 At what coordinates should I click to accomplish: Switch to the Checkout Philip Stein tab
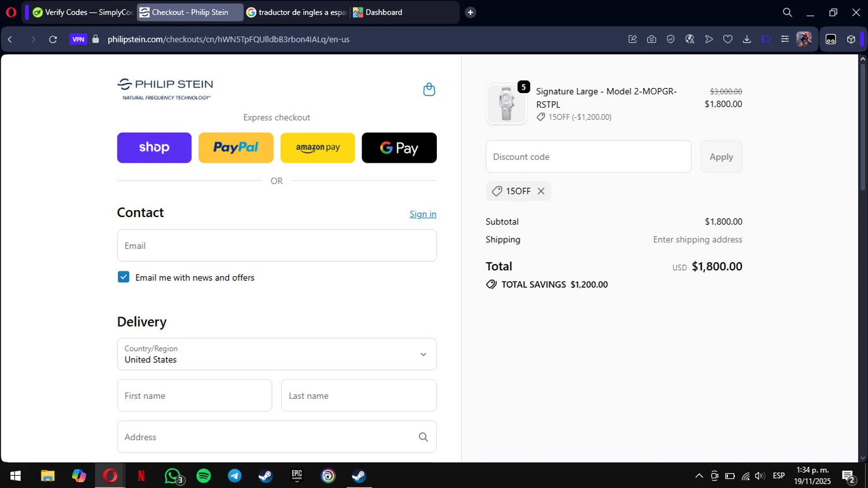tap(190, 12)
